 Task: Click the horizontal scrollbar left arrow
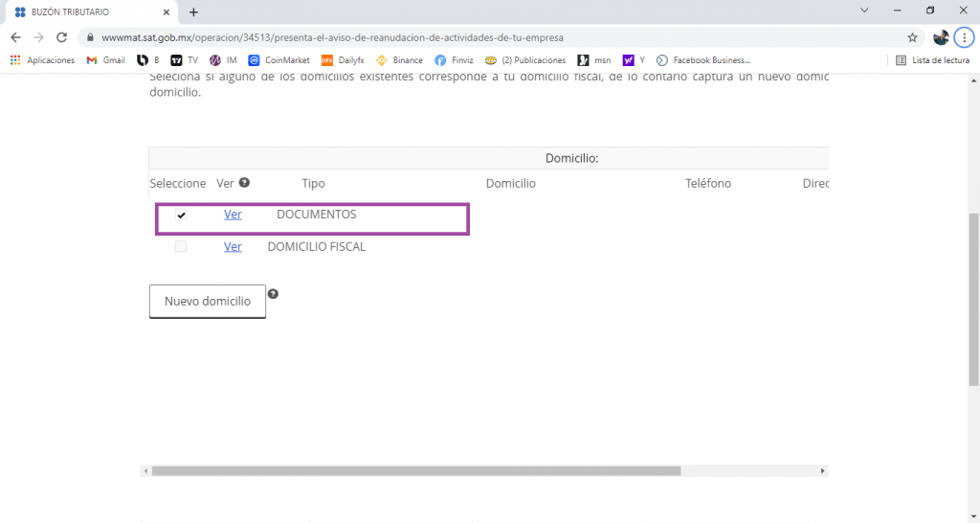click(145, 471)
